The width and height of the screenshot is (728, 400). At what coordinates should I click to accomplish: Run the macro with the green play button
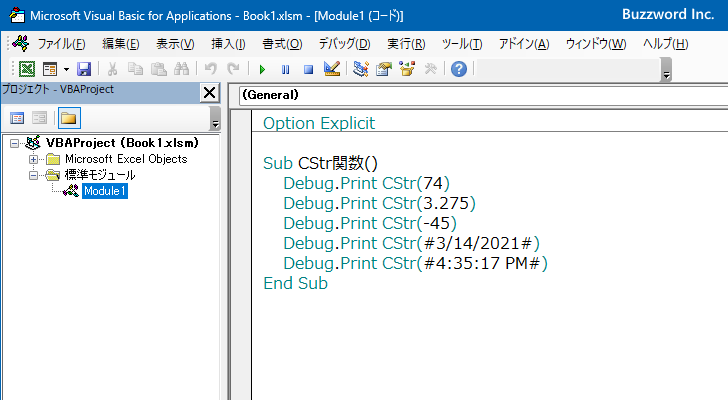coord(262,70)
